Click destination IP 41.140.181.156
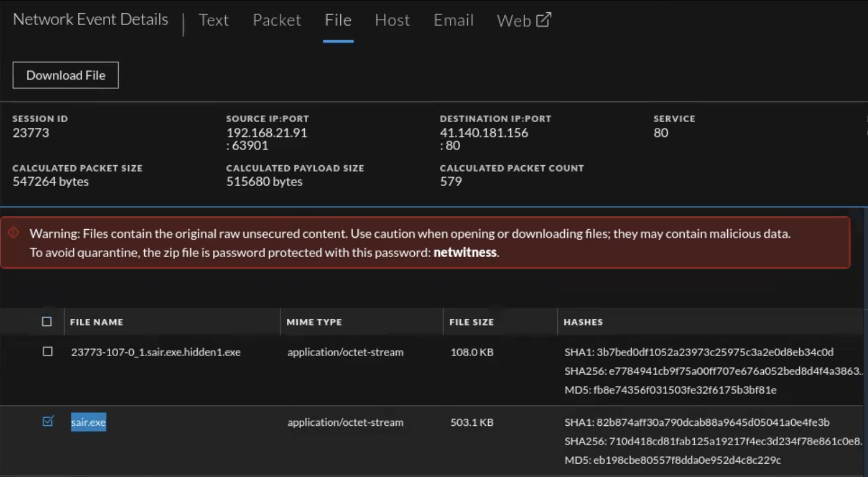 [x=484, y=133]
